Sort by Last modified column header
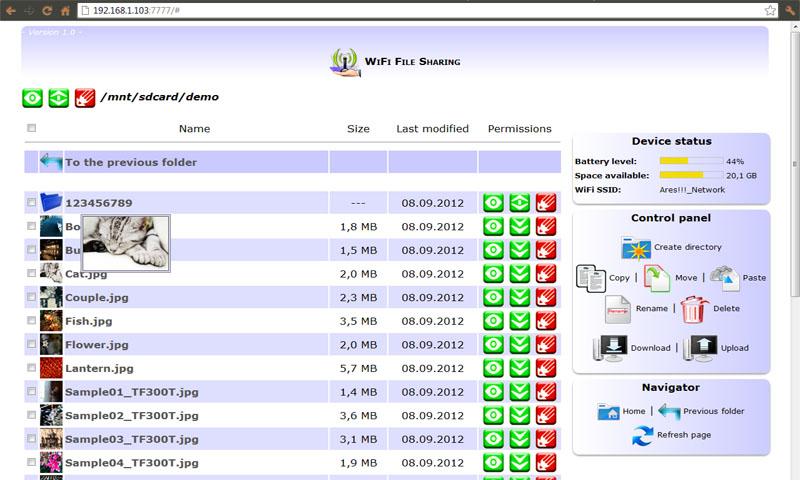This screenshot has width=800, height=480. pos(432,129)
